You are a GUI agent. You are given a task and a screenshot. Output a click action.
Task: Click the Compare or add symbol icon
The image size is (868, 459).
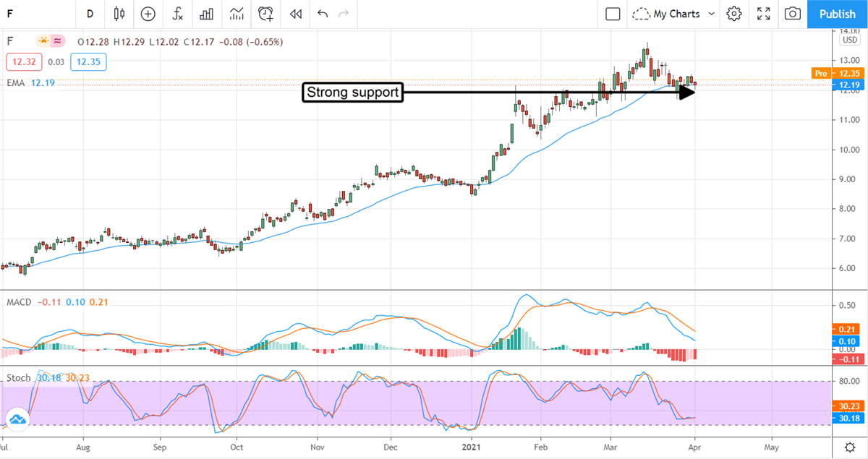(x=148, y=14)
